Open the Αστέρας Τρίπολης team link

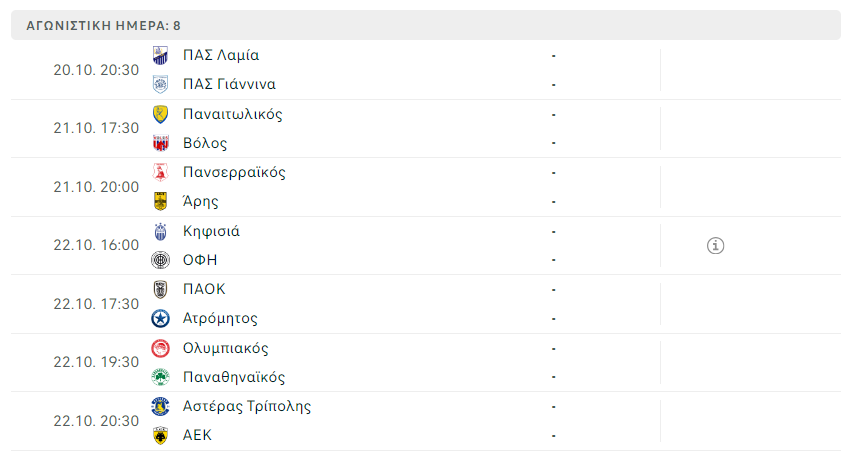[247, 406]
